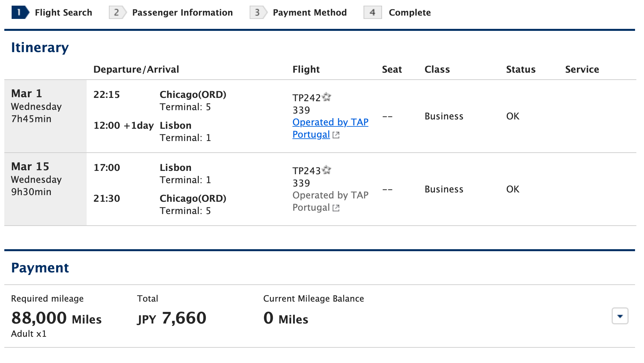Click the Complete step label
Image resolution: width=644 pixels, height=363 pixels.
[x=410, y=12]
